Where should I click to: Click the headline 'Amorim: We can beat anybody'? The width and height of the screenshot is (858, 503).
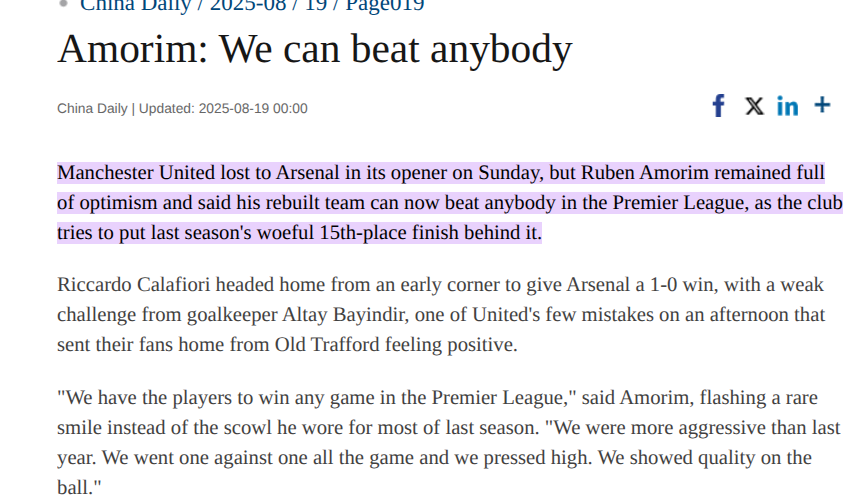point(314,49)
